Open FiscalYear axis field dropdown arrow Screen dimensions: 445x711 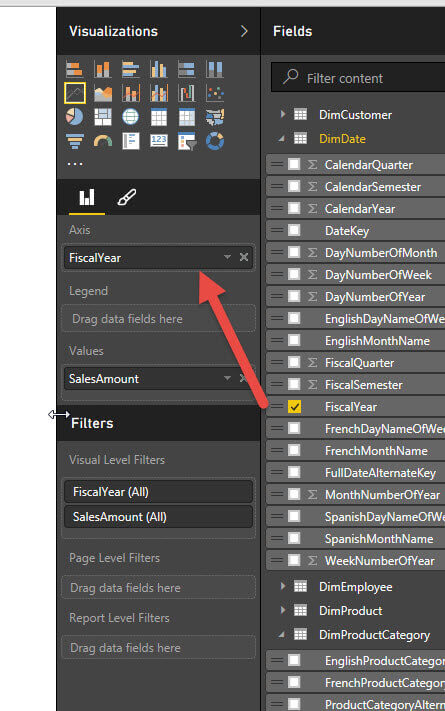227,257
